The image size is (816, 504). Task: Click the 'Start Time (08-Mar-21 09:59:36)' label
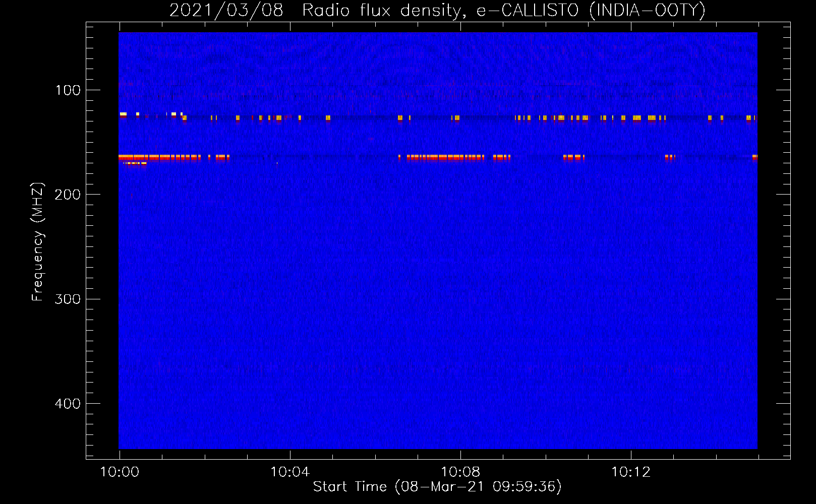tap(437, 487)
